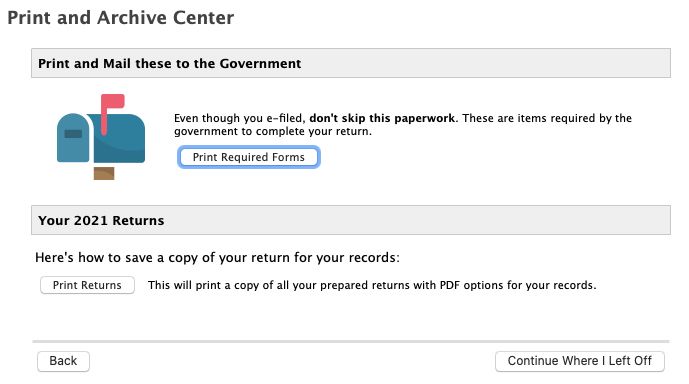Go back with the Back button
689x384 pixels.
pos(63,361)
